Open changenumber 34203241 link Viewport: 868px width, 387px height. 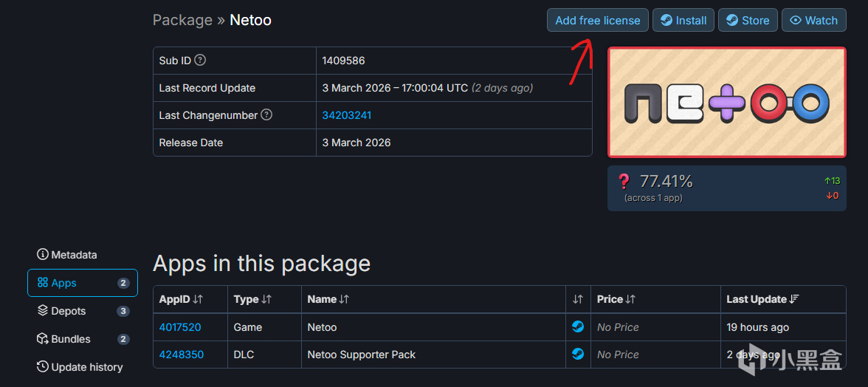pos(347,115)
